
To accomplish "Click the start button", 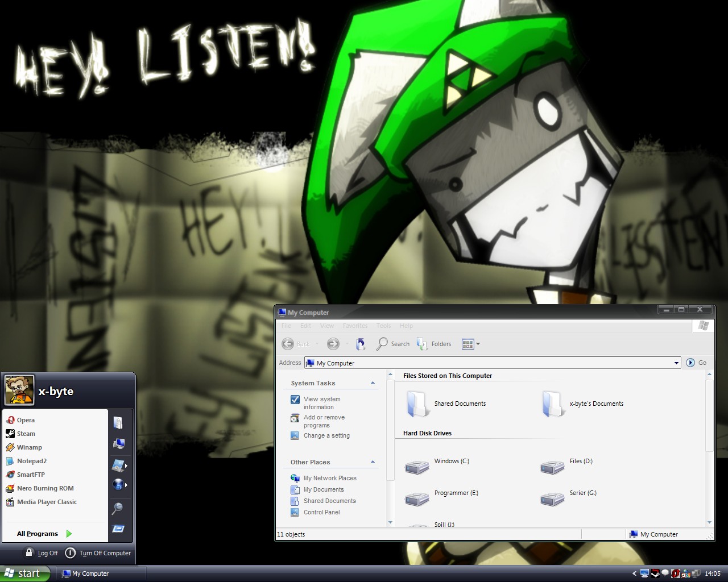I will 25,573.
